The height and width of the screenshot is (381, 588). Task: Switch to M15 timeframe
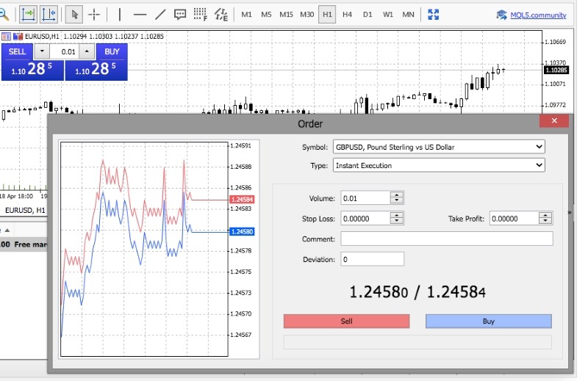[286, 15]
